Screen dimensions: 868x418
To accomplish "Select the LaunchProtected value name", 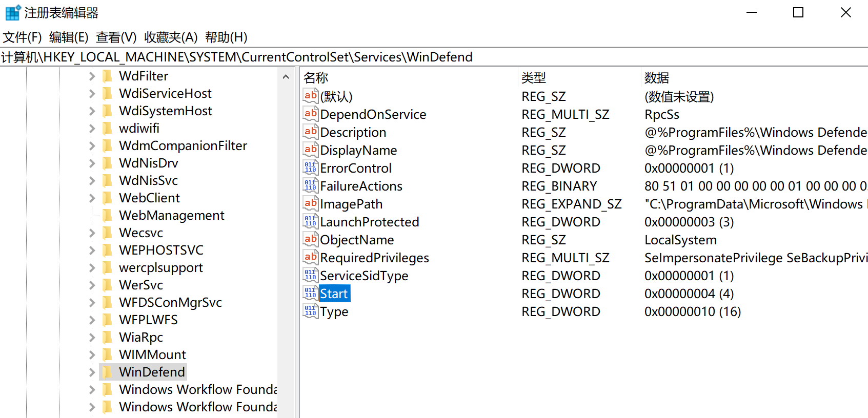I will coord(370,222).
